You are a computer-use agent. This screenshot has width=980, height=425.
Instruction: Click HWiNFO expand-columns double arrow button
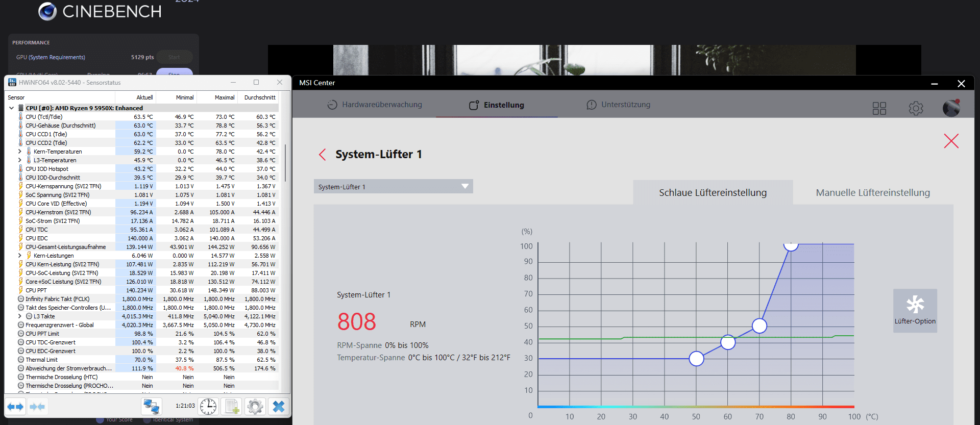tap(15, 407)
